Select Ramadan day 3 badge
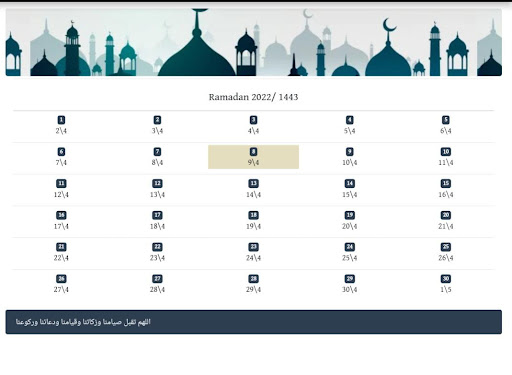The width and height of the screenshot is (512, 375). click(253, 120)
